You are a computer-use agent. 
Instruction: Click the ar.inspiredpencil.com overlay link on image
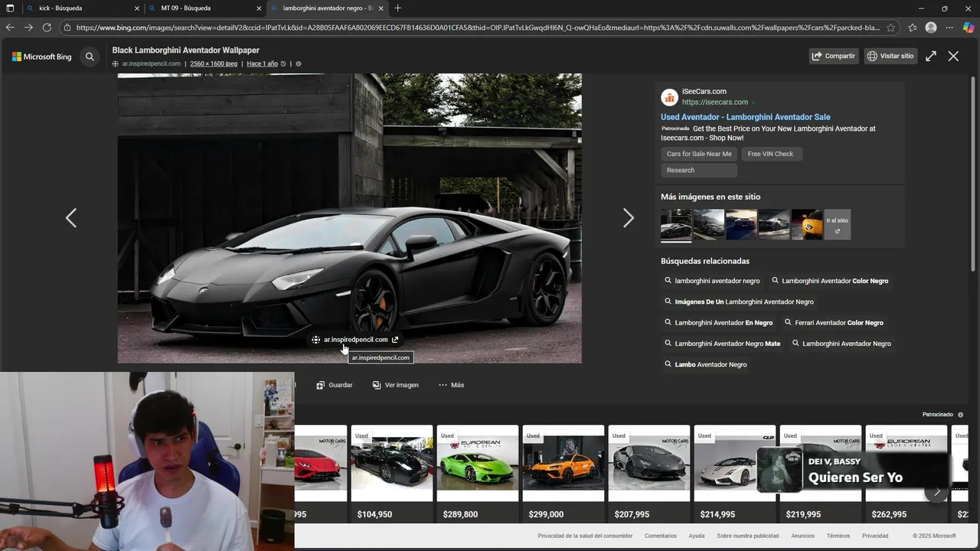(355, 340)
